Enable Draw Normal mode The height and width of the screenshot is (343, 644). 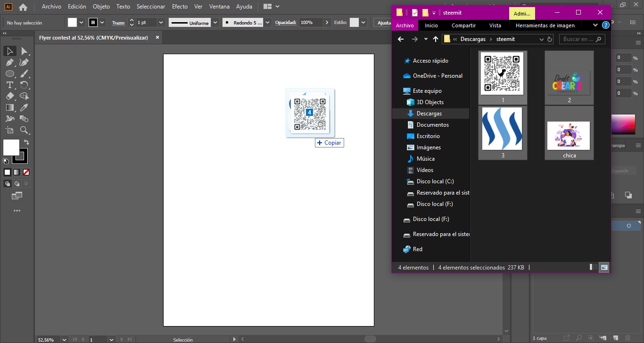point(8,184)
